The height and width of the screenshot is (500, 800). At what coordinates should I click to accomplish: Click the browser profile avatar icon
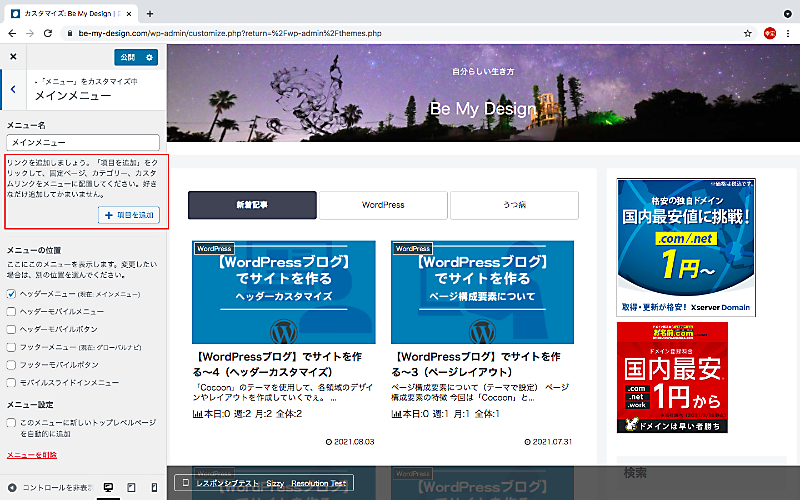tap(770, 33)
